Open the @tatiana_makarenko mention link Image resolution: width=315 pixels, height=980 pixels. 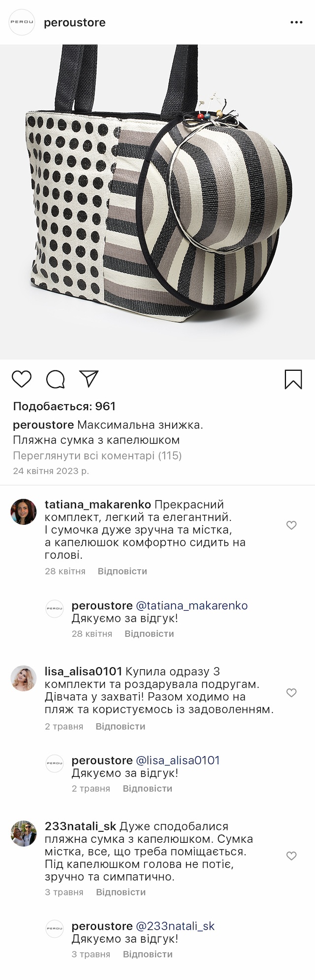pos(191,606)
